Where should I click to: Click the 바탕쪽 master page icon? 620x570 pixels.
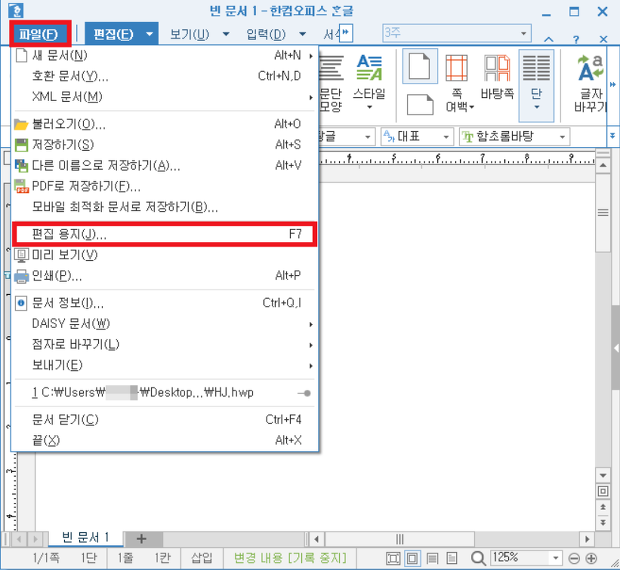[497, 77]
